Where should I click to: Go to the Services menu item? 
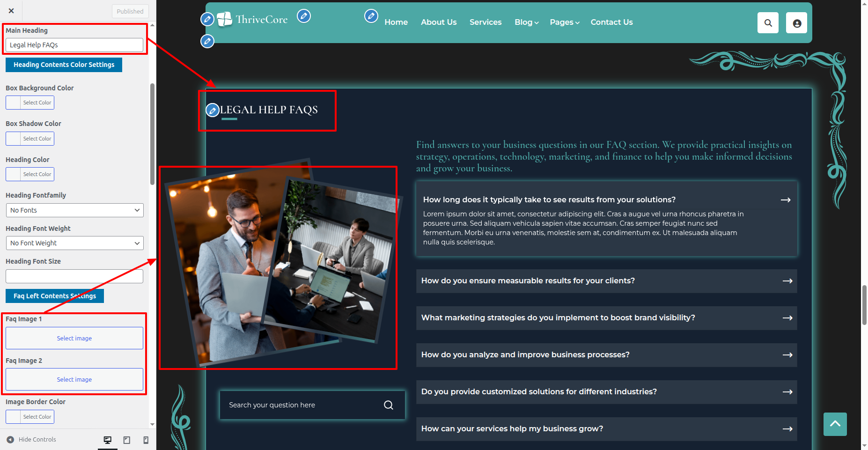click(485, 22)
